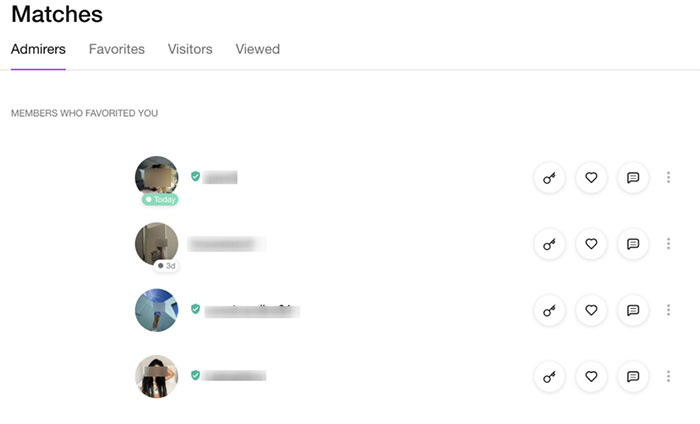Click the key icon in the fourth row

[549, 377]
